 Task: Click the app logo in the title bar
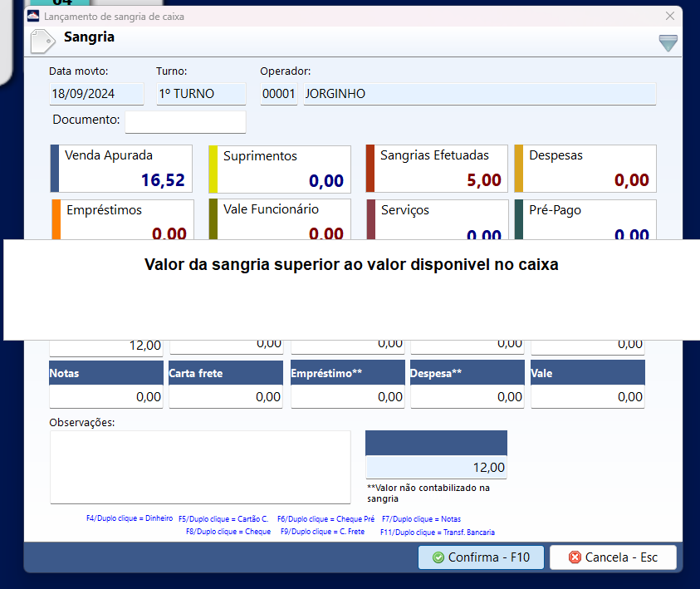33,16
